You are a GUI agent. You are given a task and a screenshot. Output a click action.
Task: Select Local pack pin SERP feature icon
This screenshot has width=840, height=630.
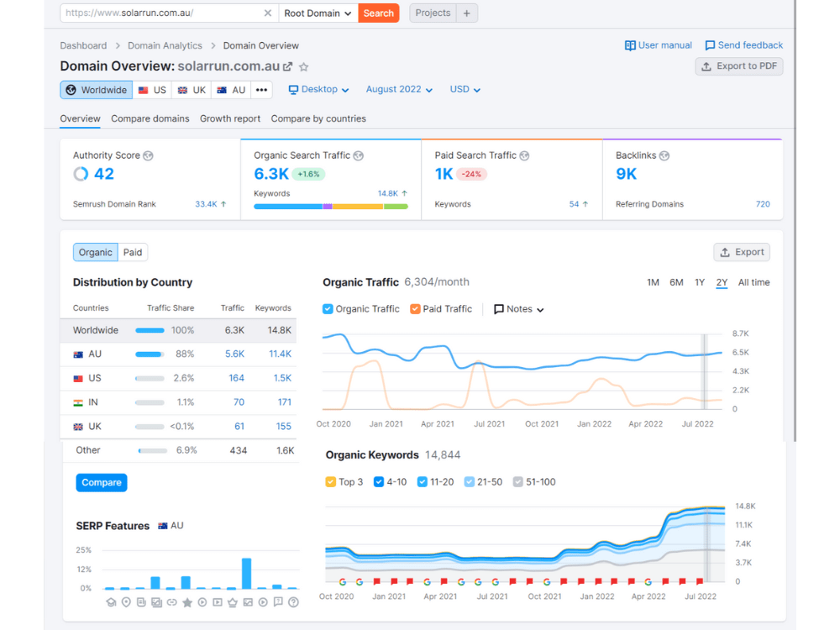[x=126, y=602]
